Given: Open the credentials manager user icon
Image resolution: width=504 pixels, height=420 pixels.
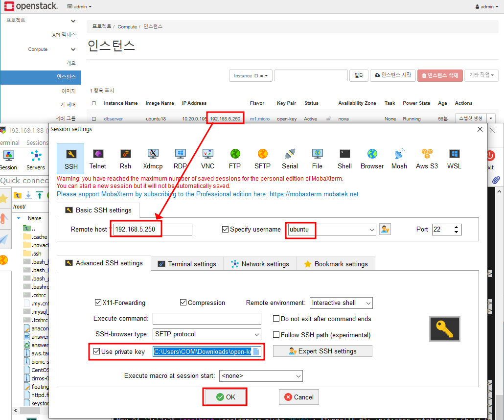Looking at the screenshot, I should [x=385, y=229].
